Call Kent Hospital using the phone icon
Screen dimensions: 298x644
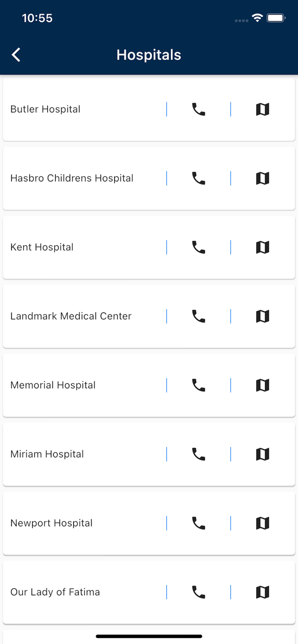click(198, 247)
